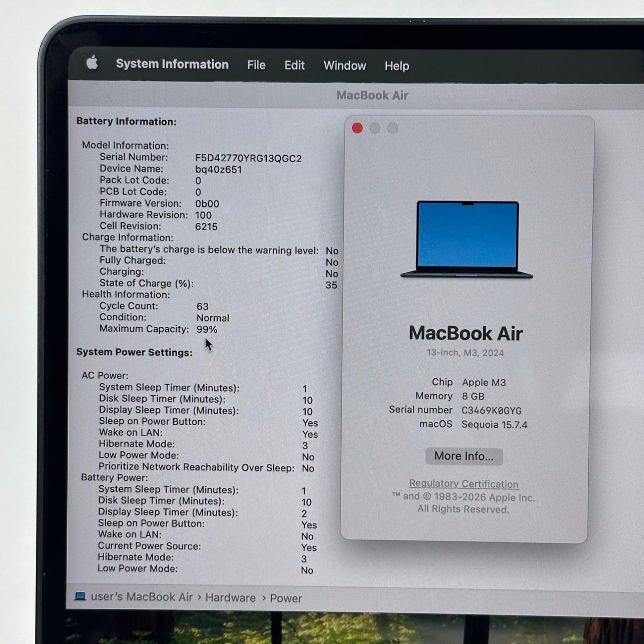Open the Help menu
Image resolution: width=644 pixels, height=644 pixels.
coord(397,66)
